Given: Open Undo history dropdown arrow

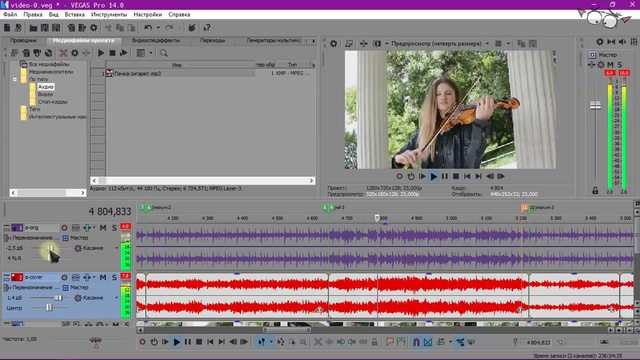Looking at the screenshot, I should (158, 28).
